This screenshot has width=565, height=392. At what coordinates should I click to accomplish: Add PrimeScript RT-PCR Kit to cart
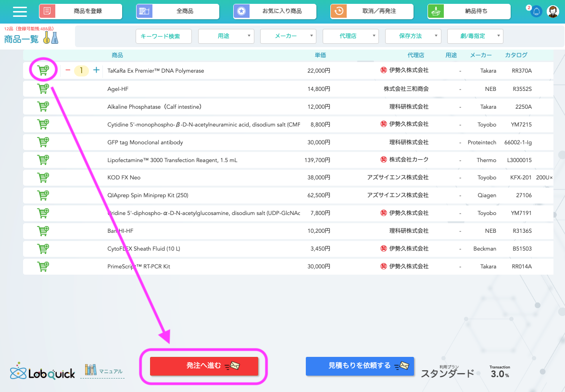(x=43, y=266)
